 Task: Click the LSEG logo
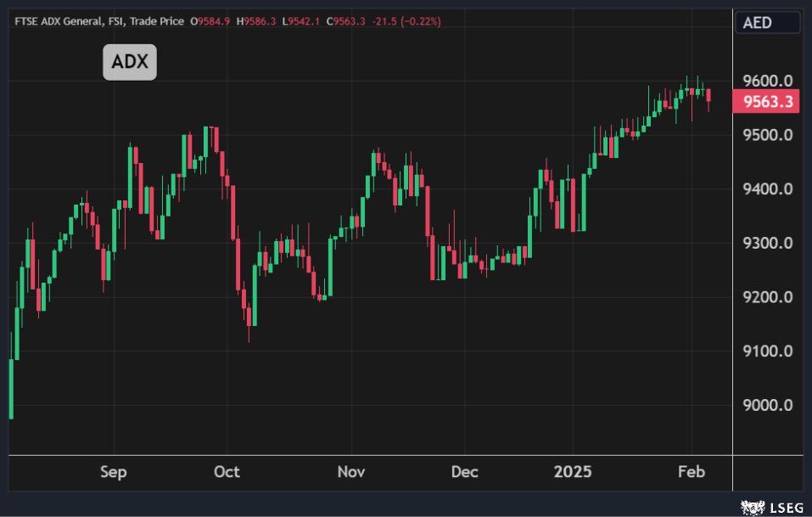tap(771, 507)
